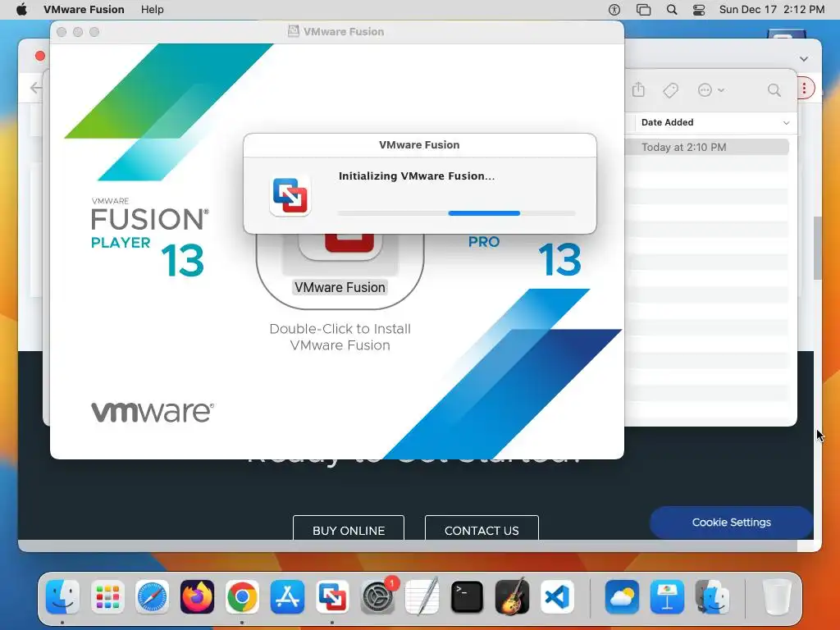Click the date and time in menu bar
Image resolution: width=840 pixels, height=630 pixels.
pyautogui.click(x=771, y=9)
